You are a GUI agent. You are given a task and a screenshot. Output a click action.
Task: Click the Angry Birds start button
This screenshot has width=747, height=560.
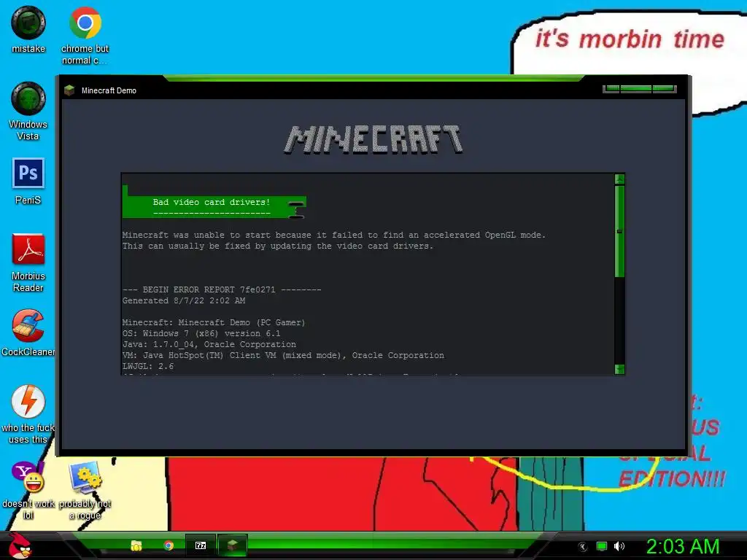pyautogui.click(x=20, y=545)
